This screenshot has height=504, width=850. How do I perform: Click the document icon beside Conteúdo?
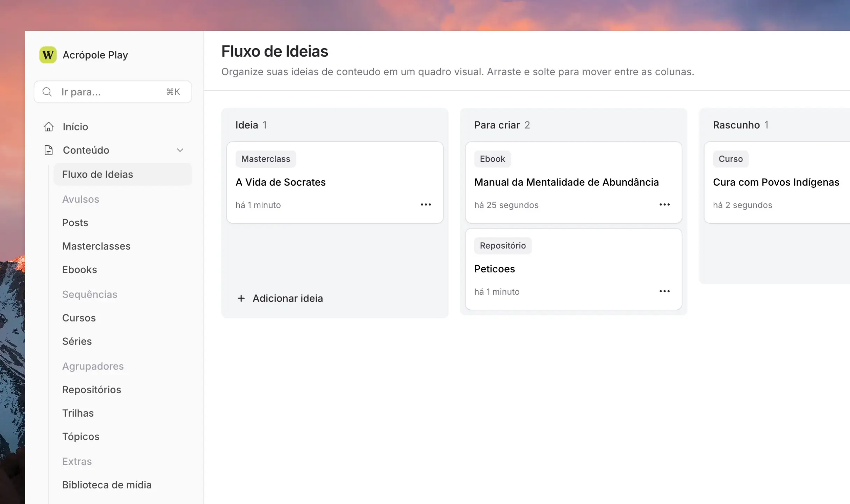(48, 150)
